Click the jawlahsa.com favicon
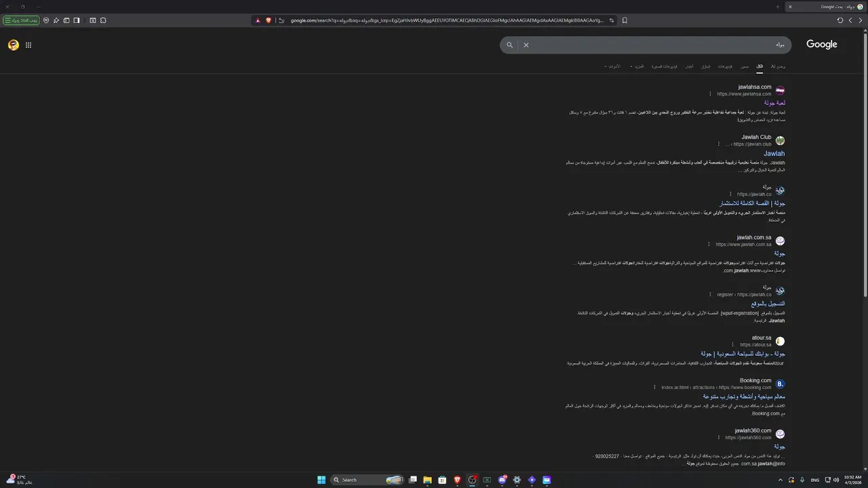This screenshot has width=868, height=488. (780, 91)
